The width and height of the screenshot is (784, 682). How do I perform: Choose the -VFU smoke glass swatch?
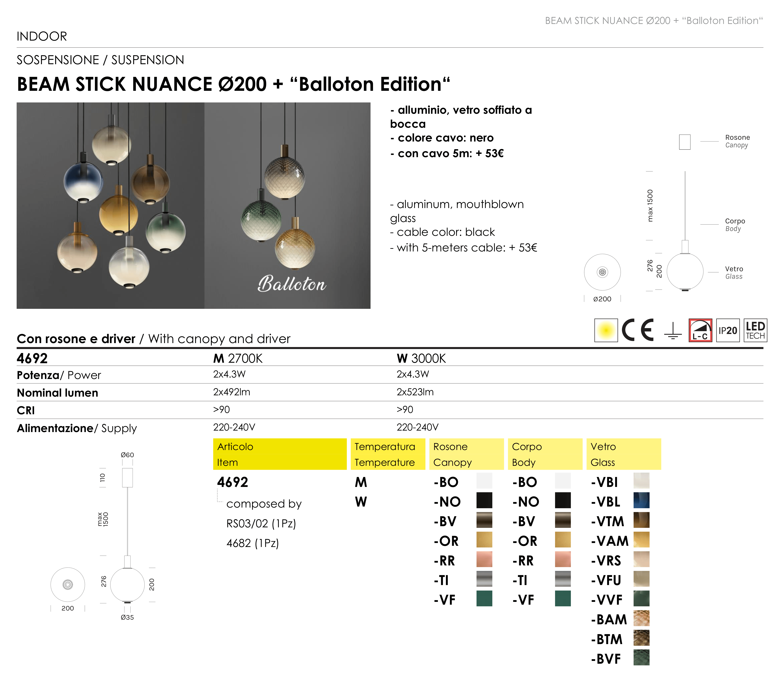tap(642, 579)
